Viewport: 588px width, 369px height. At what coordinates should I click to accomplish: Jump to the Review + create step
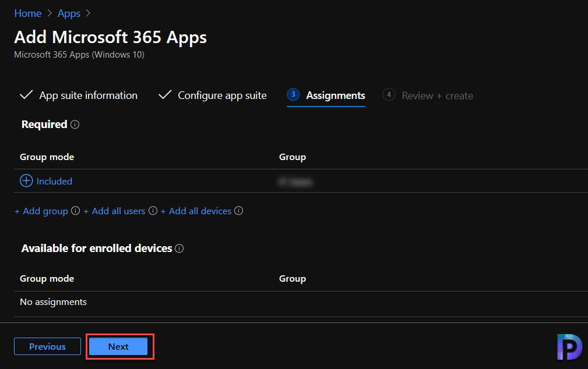click(428, 95)
